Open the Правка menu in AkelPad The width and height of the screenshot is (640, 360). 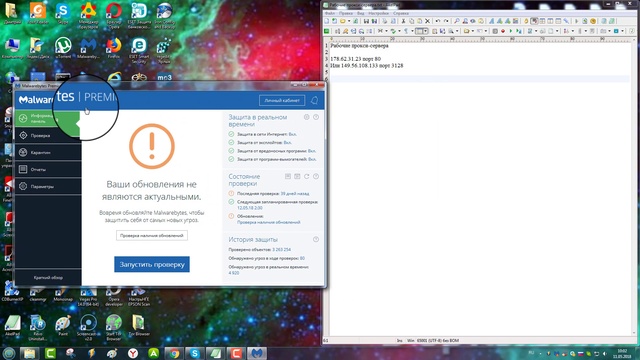(346, 13)
